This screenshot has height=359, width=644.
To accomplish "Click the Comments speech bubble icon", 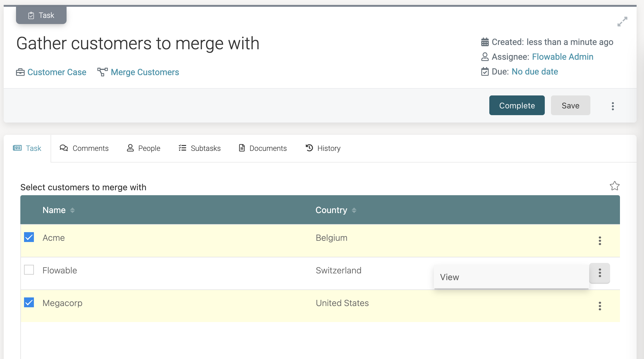I will click(x=64, y=148).
